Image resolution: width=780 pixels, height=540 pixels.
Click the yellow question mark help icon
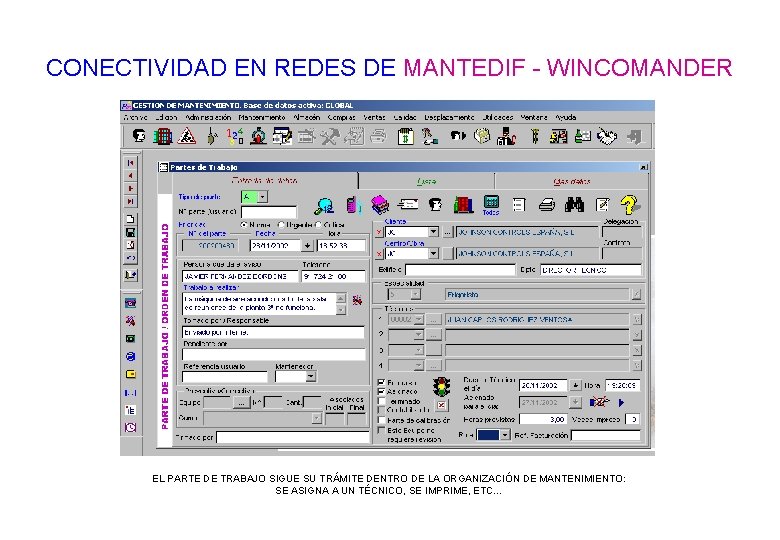click(629, 204)
